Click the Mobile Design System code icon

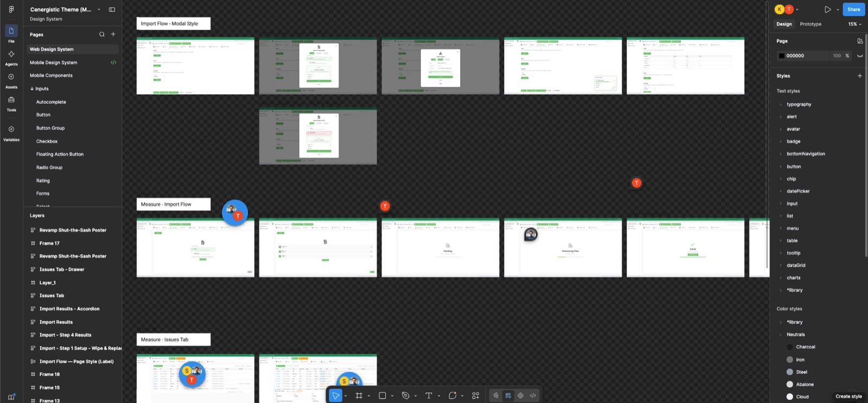tap(113, 62)
